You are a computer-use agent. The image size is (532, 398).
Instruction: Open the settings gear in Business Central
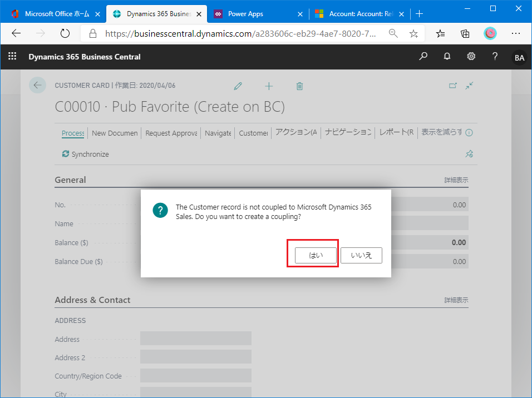tap(471, 56)
